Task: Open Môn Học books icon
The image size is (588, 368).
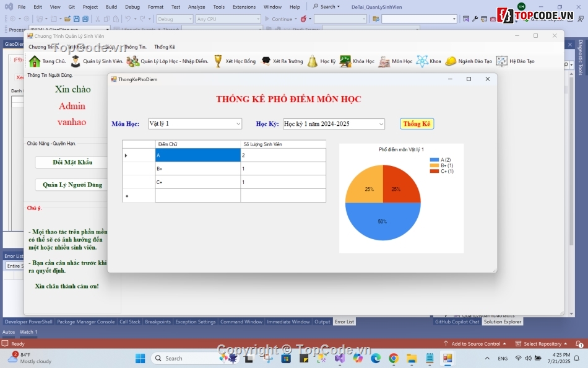Action: point(384,61)
